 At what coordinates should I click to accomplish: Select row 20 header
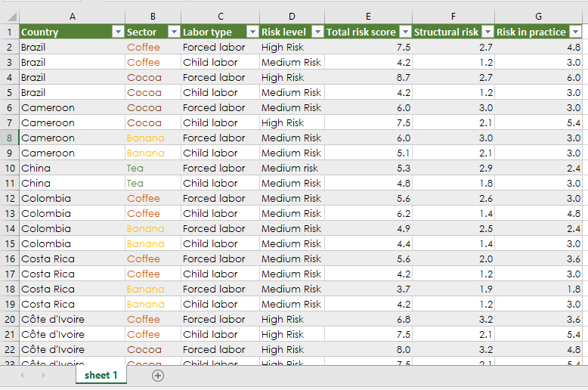click(9, 319)
